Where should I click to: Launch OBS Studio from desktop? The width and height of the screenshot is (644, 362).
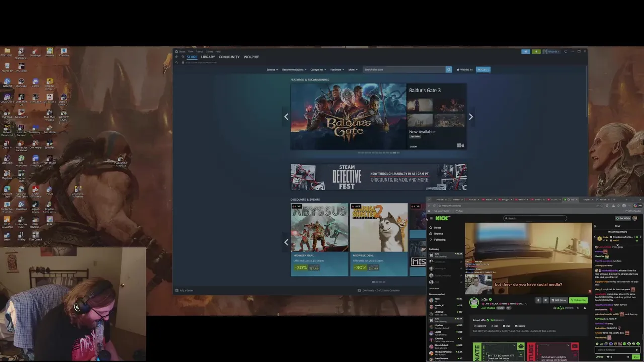point(21,83)
